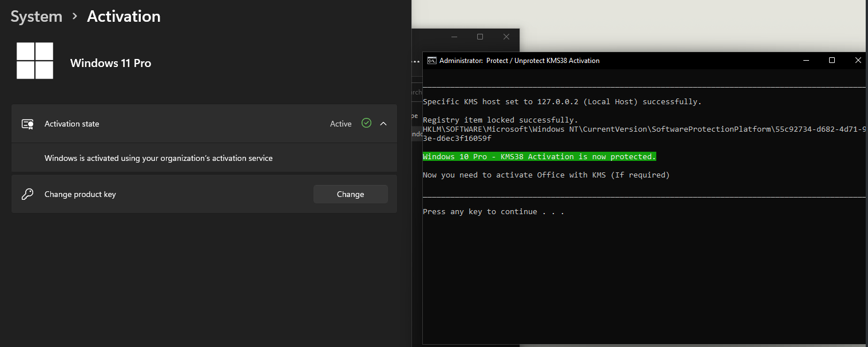
Task: Click the green Active checkmark badge
Action: click(365, 123)
